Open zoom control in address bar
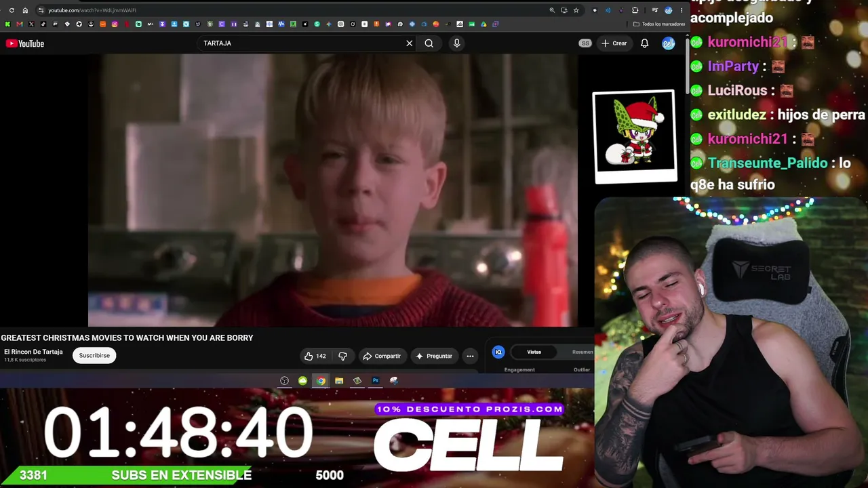The height and width of the screenshot is (488, 868). (x=552, y=10)
